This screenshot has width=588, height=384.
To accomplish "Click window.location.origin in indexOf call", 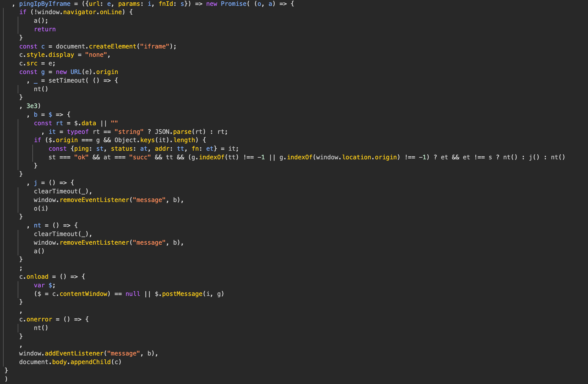I will (x=356, y=157).
